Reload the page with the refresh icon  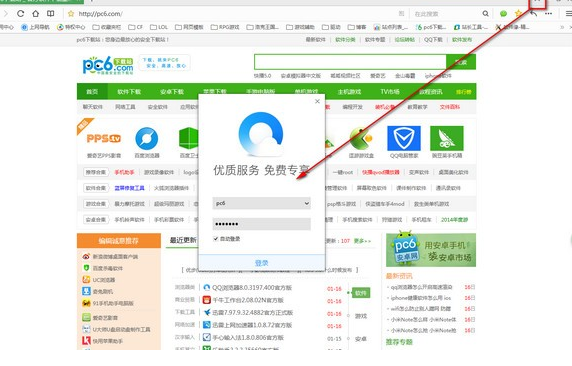click(x=20, y=14)
